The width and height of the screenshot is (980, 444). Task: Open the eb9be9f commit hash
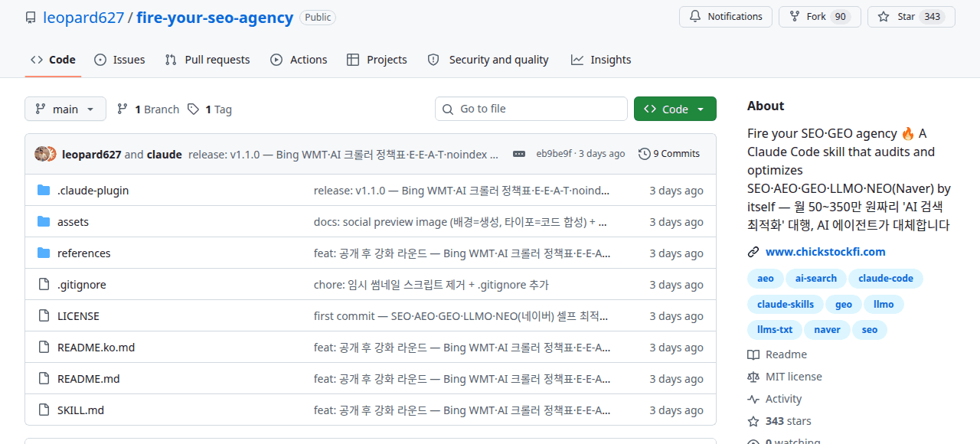point(554,154)
